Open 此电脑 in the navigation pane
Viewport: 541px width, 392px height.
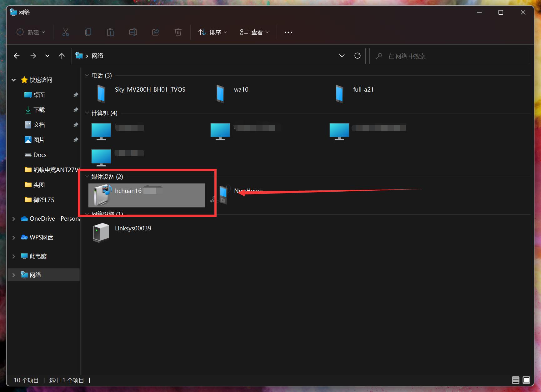pos(38,256)
